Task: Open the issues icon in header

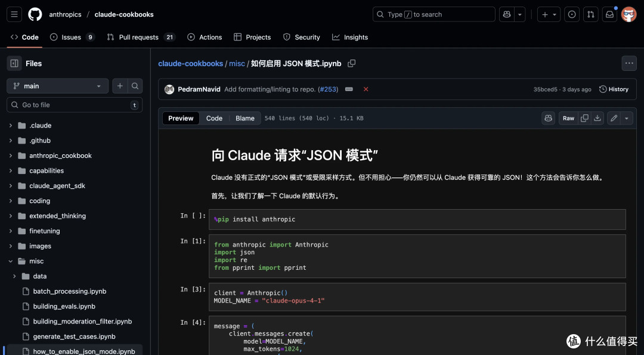Action: pos(572,14)
